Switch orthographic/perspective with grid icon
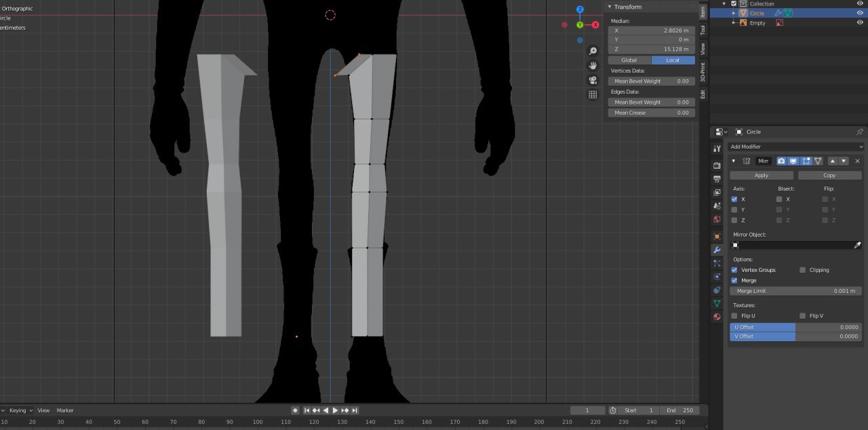This screenshot has height=430, width=868. tap(593, 95)
